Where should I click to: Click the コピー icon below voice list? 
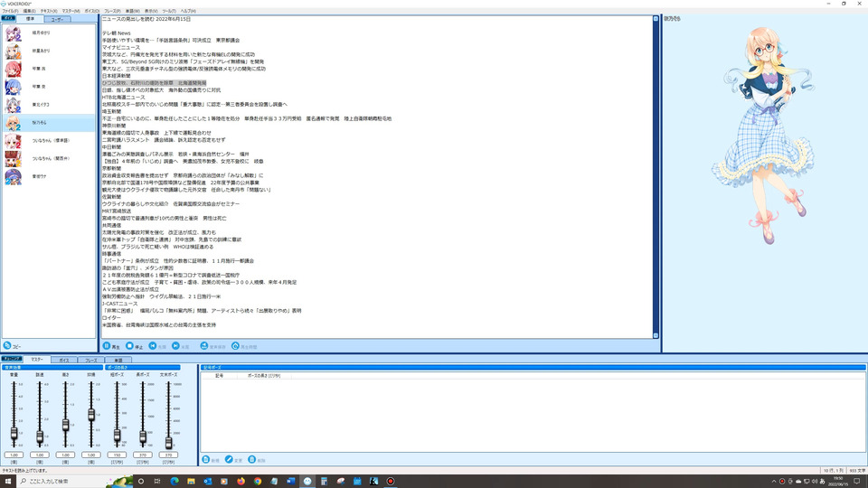tap(7, 346)
